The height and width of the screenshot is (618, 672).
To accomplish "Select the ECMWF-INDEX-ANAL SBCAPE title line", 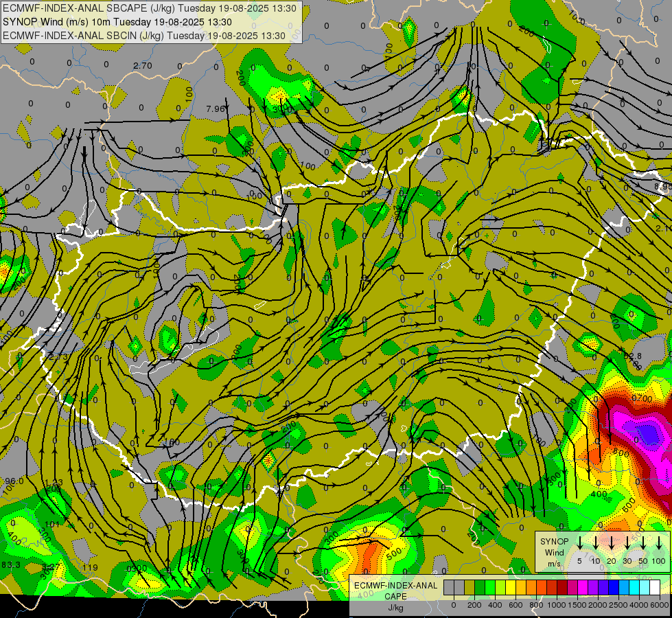I will (150, 8).
